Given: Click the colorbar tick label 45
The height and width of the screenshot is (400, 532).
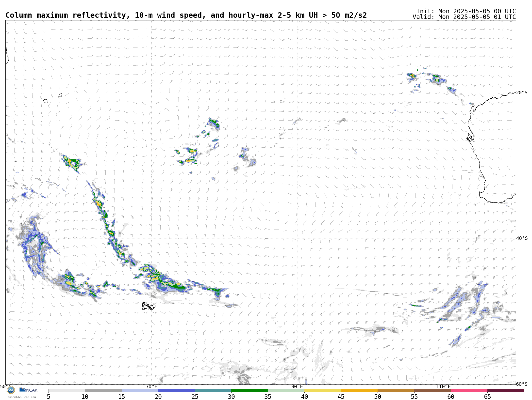Looking at the screenshot, I should click(x=341, y=397).
